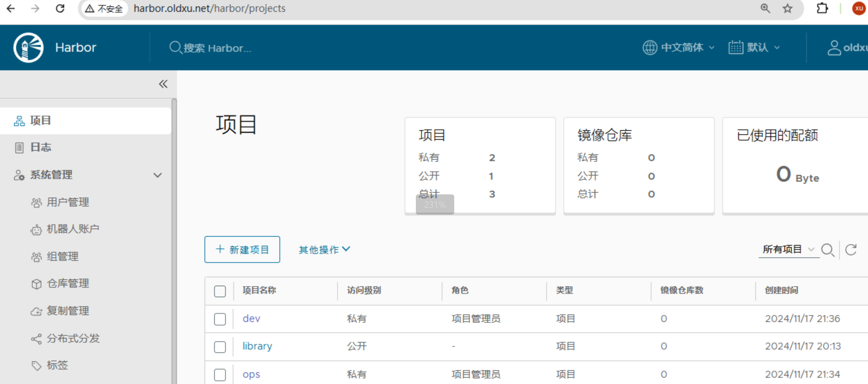Collapse the sidebar with double-chevron icon
This screenshot has height=384, width=868.
click(x=163, y=84)
